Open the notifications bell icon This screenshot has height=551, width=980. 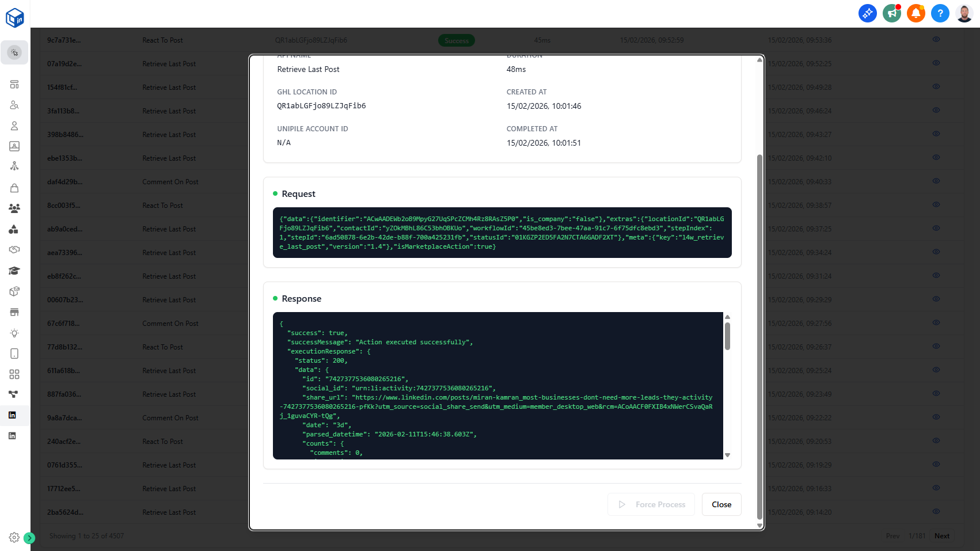pos(916,13)
